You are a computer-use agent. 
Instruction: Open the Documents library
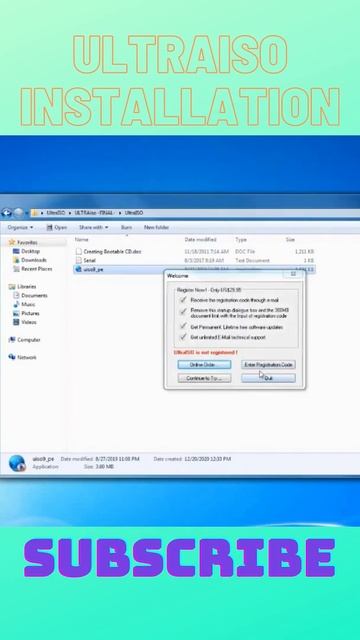[34, 296]
